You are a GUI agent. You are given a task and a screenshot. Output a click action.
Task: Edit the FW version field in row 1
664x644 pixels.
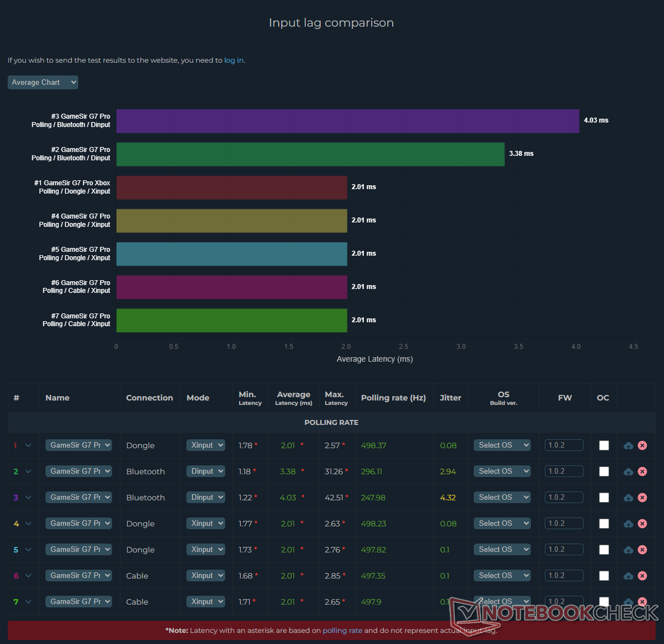[564, 445]
